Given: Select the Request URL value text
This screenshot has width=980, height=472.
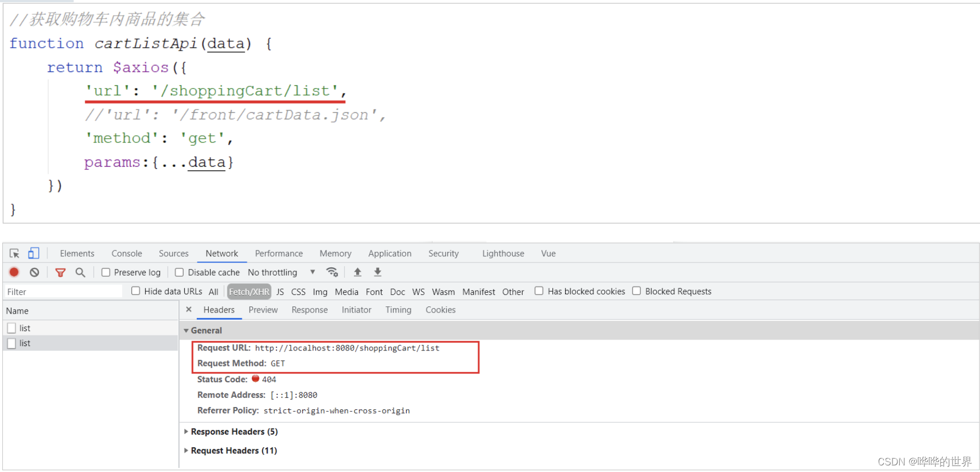Looking at the screenshot, I should pyautogui.click(x=347, y=348).
